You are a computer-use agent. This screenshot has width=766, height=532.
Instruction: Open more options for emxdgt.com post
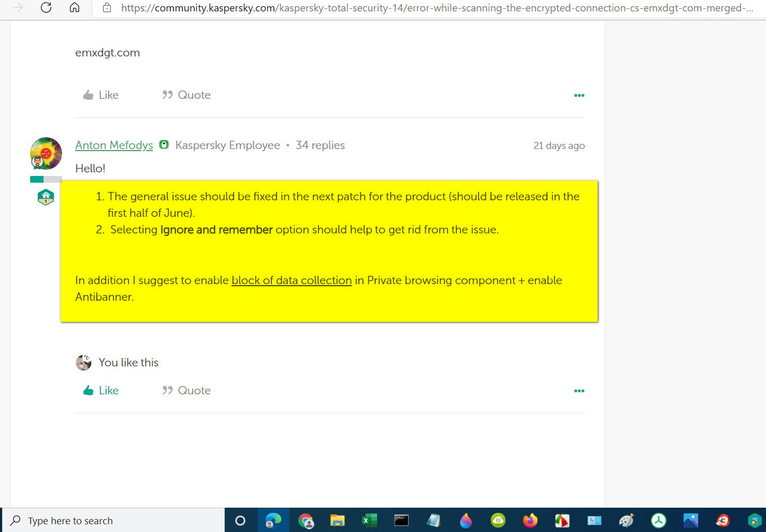point(579,95)
